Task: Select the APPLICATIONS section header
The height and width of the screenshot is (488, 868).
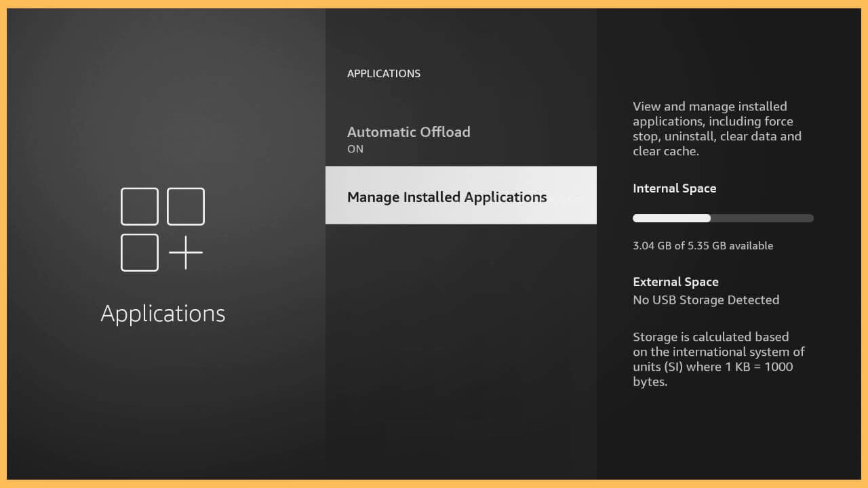Action: (384, 73)
